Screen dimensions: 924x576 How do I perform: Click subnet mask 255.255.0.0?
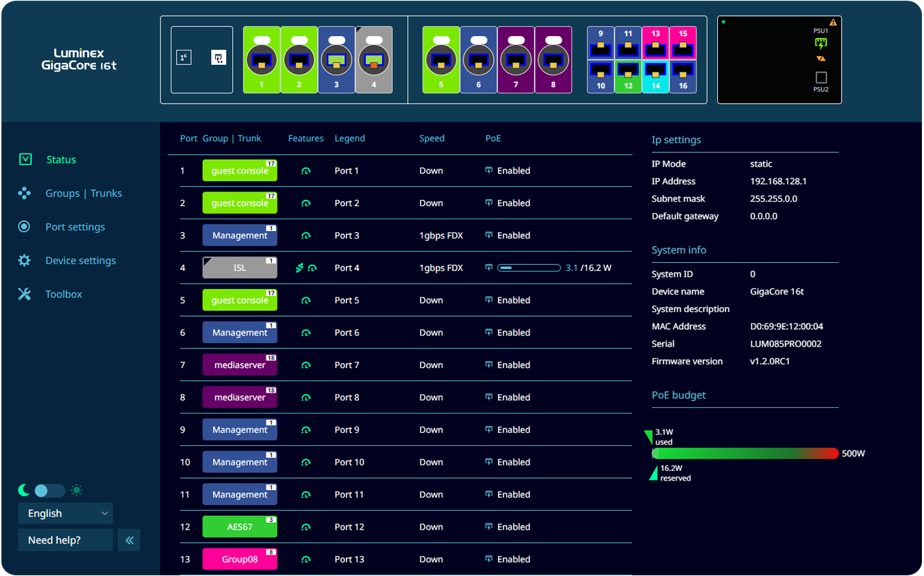click(773, 198)
